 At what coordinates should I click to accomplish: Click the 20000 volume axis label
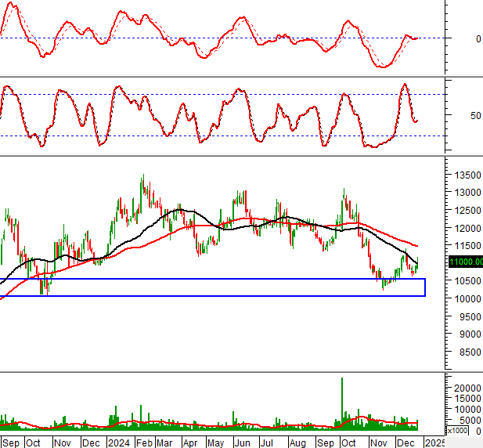point(465,388)
